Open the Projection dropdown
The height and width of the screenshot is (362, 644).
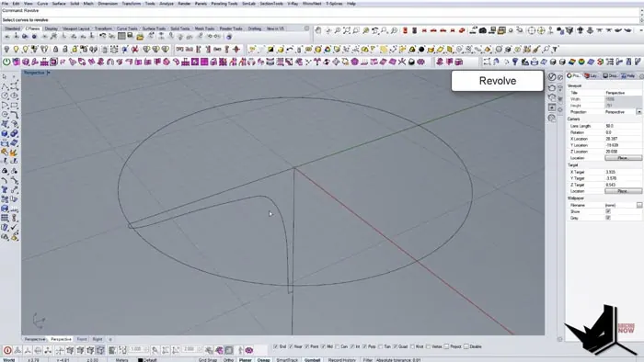[639, 112]
